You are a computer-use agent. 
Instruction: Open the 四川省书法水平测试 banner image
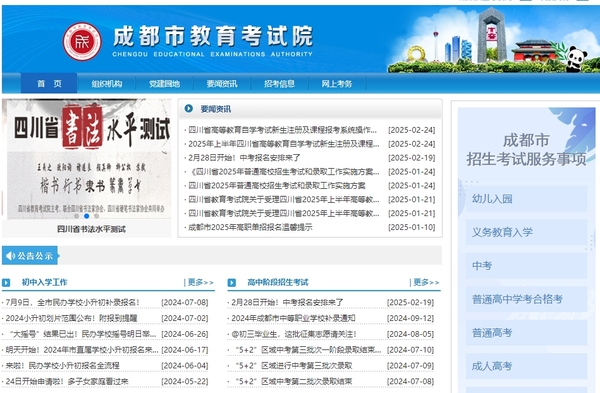pos(89,159)
